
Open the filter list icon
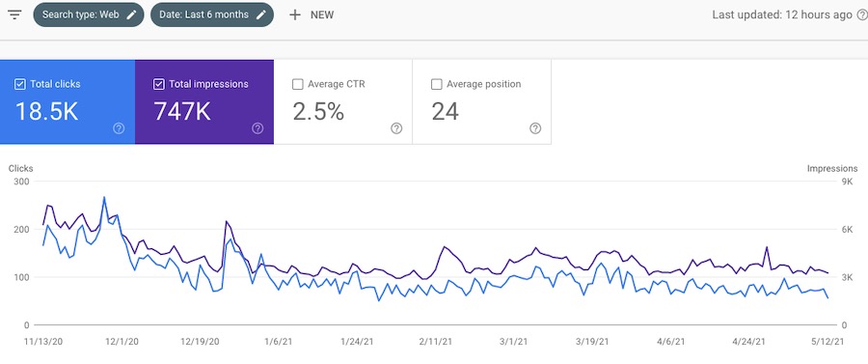[x=14, y=14]
